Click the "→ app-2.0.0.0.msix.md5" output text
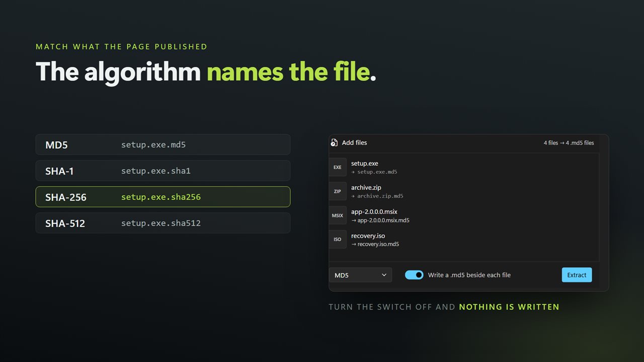 click(x=380, y=220)
